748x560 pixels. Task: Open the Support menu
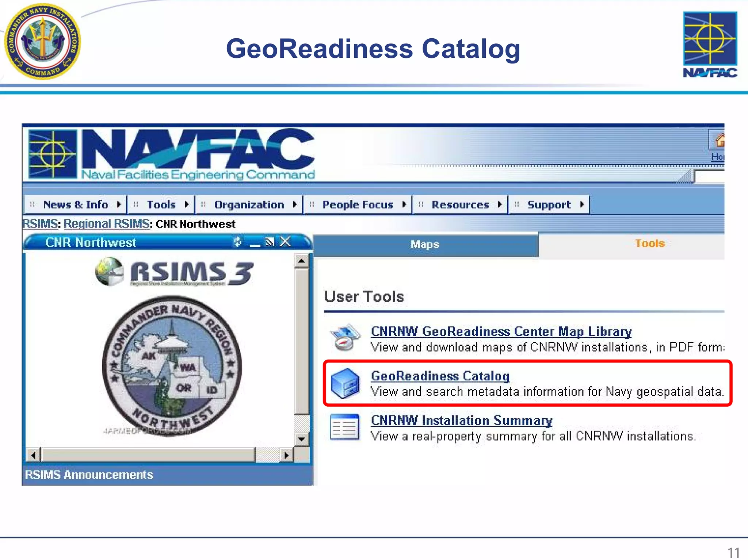coord(549,204)
